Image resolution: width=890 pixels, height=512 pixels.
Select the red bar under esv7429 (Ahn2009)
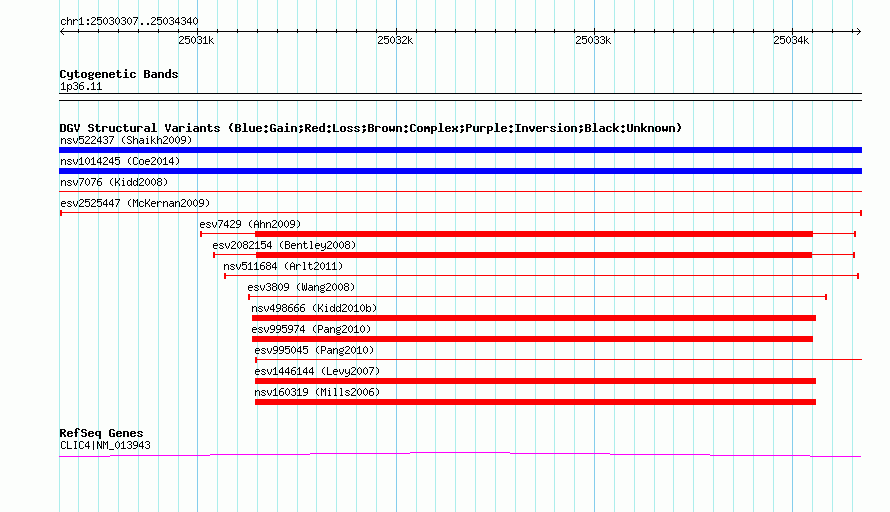pyautogui.click(x=534, y=234)
